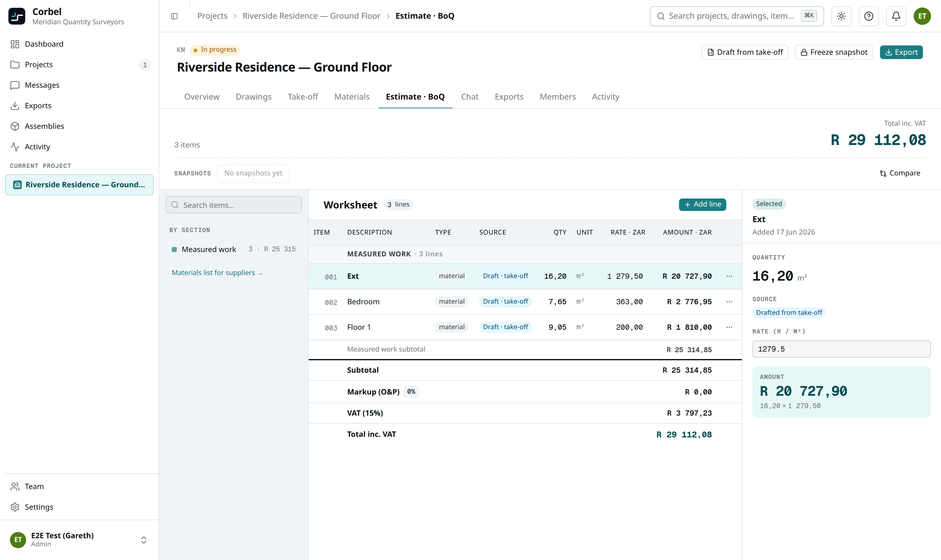
Task: Open the ET user avatar in the top bar
Action: click(x=922, y=16)
